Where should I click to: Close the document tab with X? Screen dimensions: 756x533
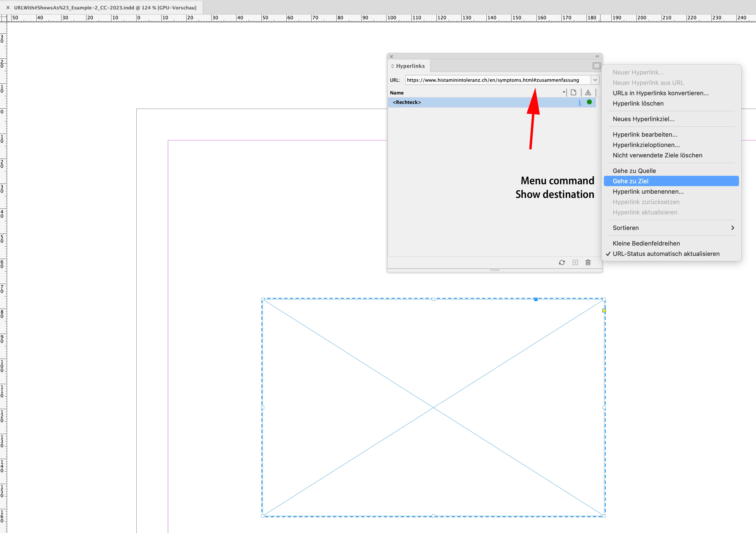[8, 8]
